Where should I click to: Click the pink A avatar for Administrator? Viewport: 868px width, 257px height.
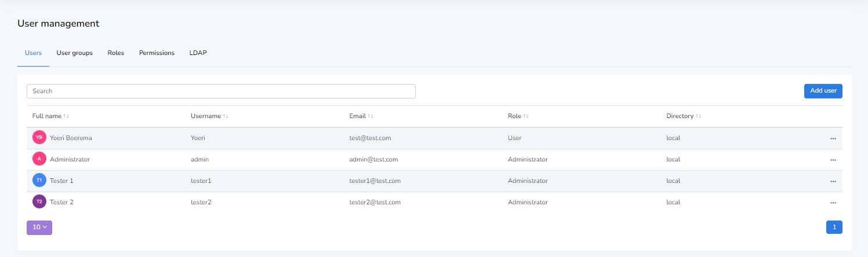[x=39, y=159]
